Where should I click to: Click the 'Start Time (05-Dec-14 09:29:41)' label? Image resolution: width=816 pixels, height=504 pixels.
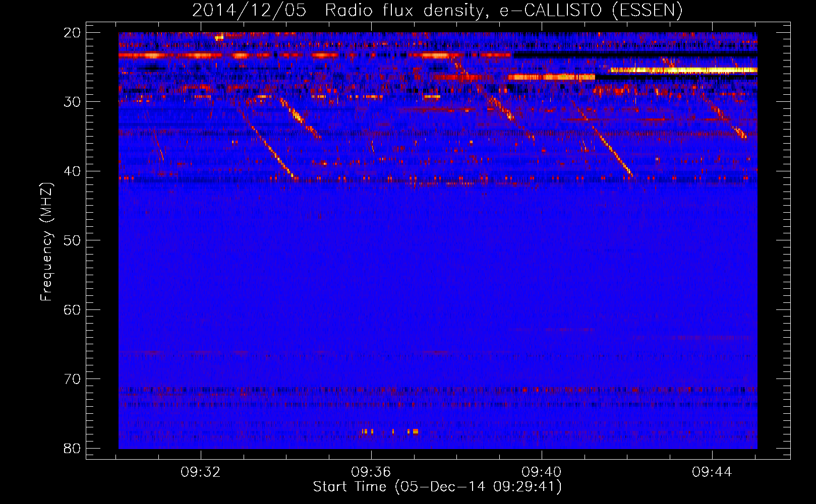(x=437, y=487)
